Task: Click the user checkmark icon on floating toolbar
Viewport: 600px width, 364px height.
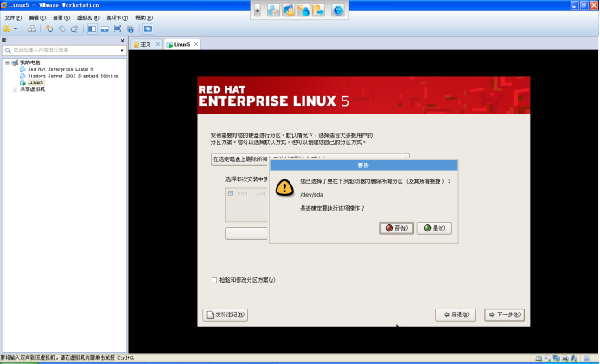Action: click(x=273, y=10)
